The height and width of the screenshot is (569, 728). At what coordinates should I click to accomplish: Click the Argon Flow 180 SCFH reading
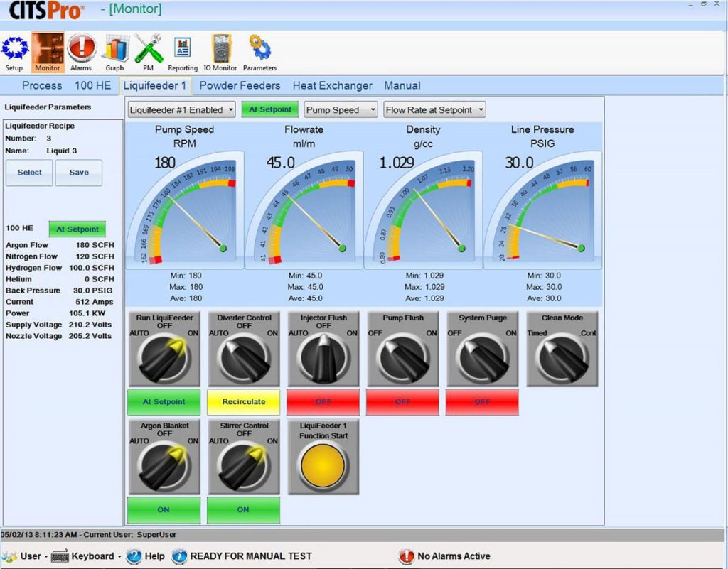tap(60, 245)
